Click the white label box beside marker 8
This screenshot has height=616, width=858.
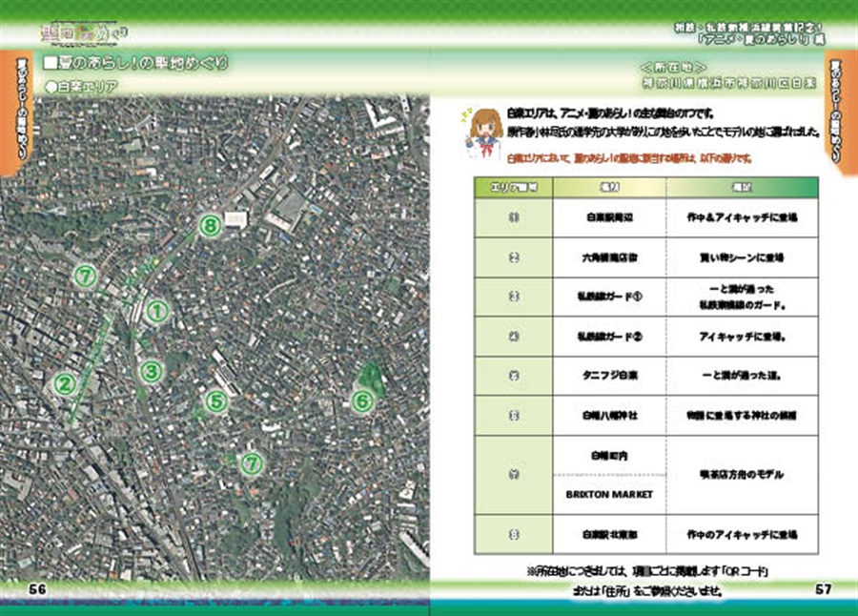pyautogui.click(x=235, y=219)
